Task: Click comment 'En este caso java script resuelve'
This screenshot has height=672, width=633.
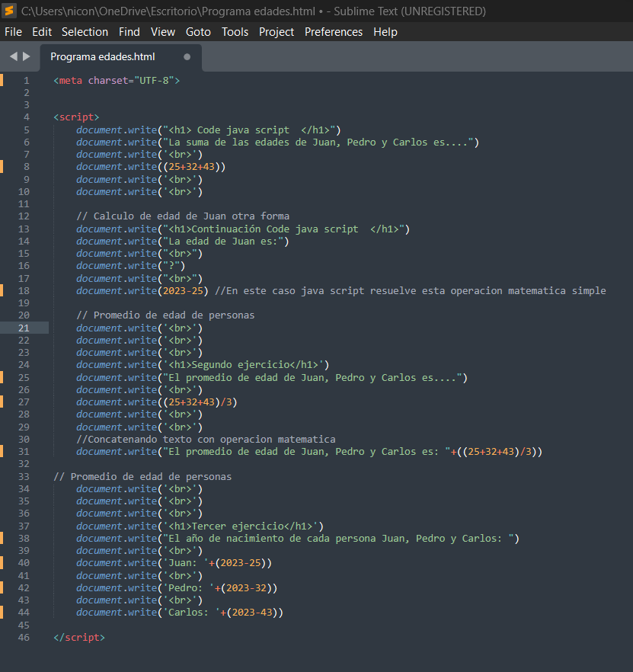Action: pos(411,291)
